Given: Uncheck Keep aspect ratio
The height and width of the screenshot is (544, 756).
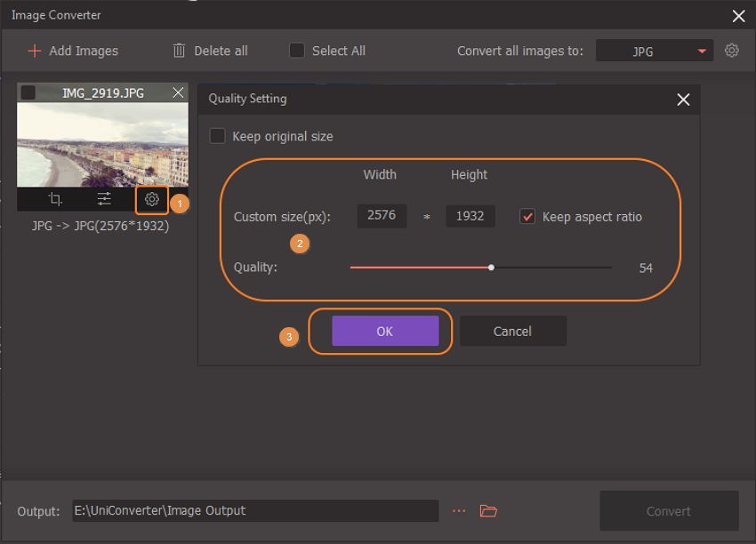Looking at the screenshot, I should pyautogui.click(x=527, y=217).
